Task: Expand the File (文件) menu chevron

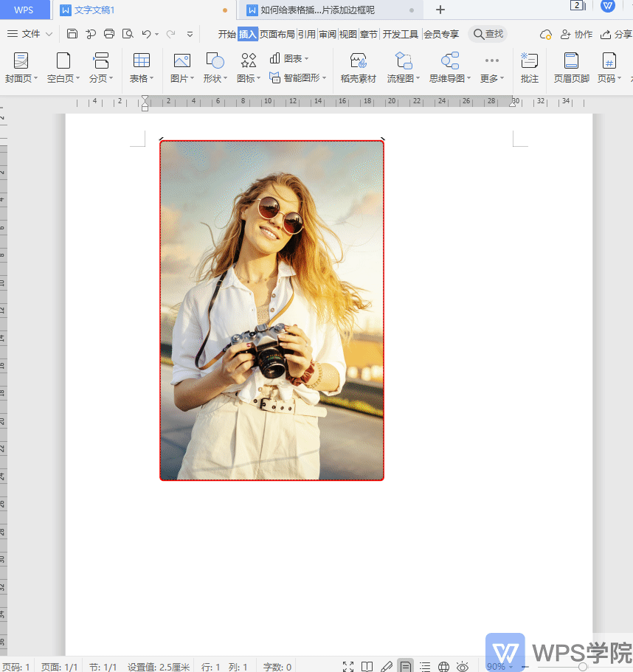Action: click(x=49, y=34)
